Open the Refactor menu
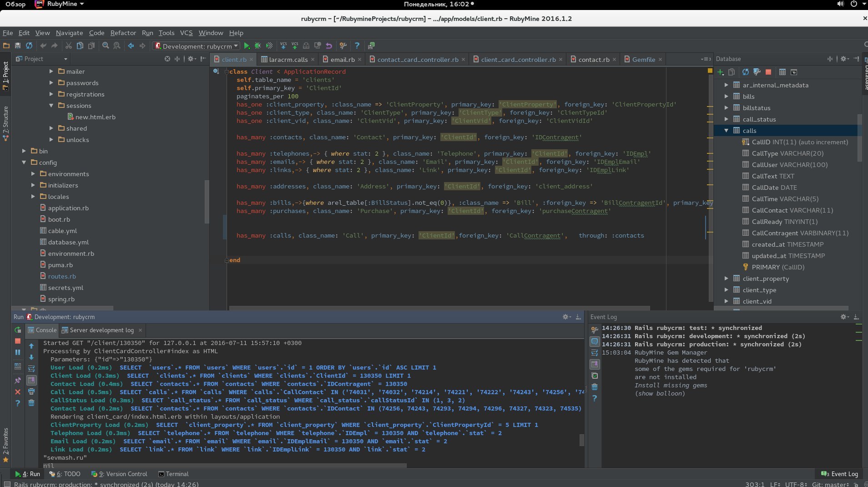The image size is (868, 487). (123, 33)
